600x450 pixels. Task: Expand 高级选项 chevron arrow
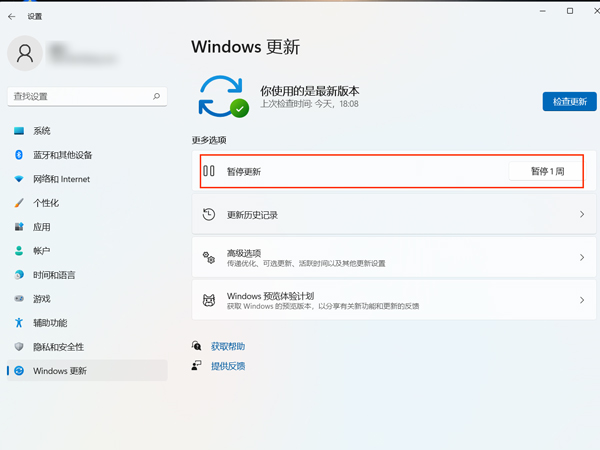(582, 257)
